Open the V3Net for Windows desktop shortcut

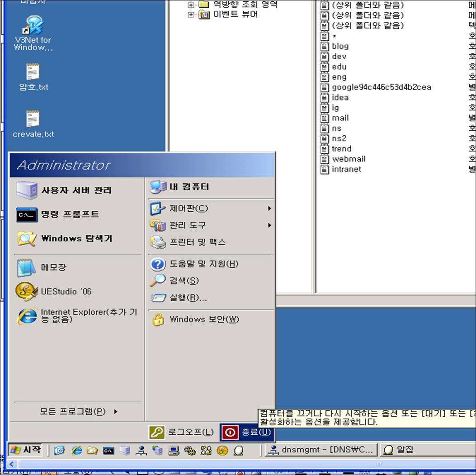[x=33, y=33]
